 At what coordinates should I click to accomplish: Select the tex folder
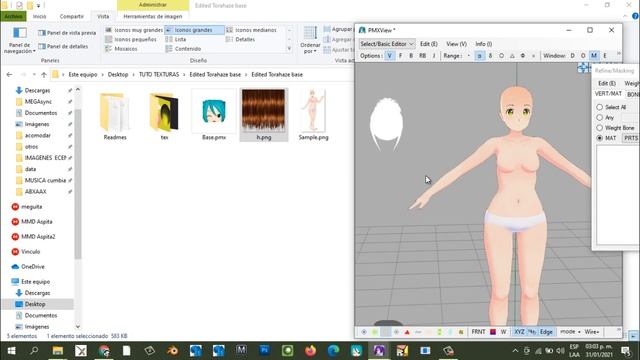pyautogui.click(x=164, y=116)
